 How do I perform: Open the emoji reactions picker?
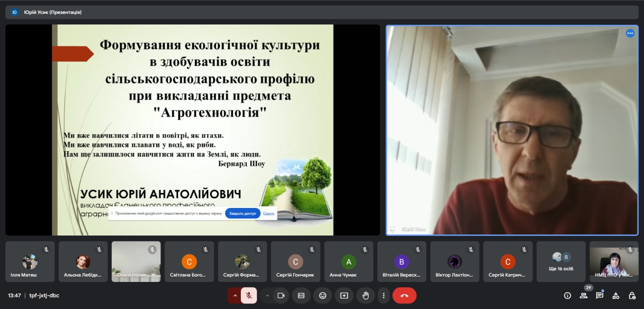click(322, 296)
